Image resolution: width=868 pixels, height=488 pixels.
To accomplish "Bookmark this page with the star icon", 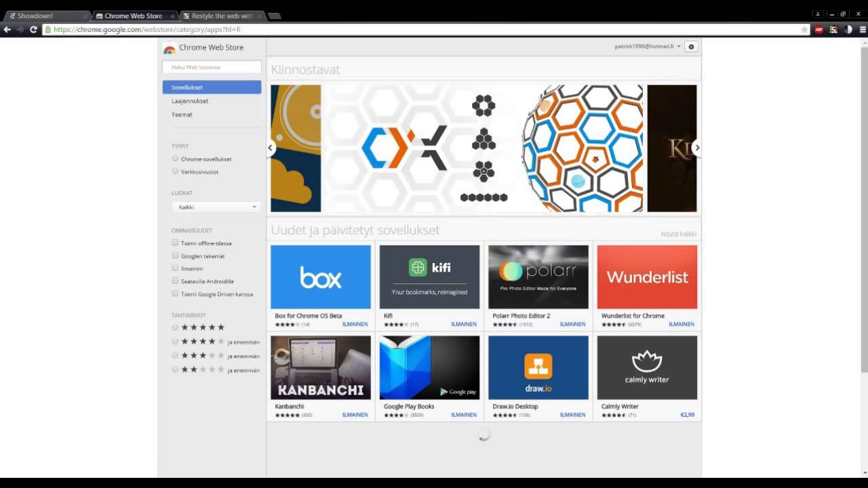I will tap(804, 30).
